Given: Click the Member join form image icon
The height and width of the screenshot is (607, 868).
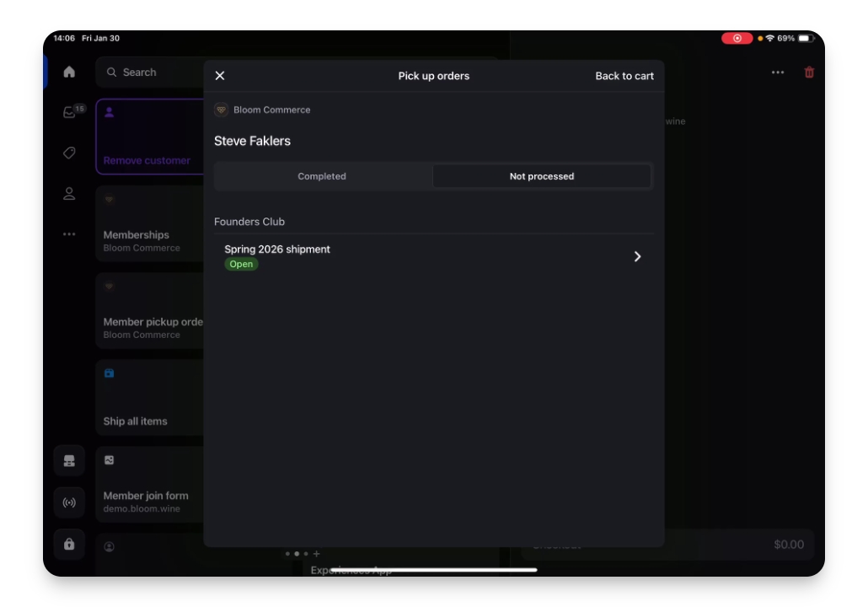Looking at the screenshot, I should tap(109, 460).
